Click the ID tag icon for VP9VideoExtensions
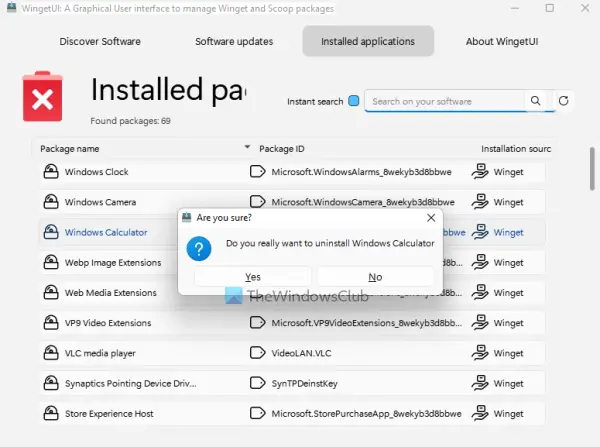 click(258, 323)
